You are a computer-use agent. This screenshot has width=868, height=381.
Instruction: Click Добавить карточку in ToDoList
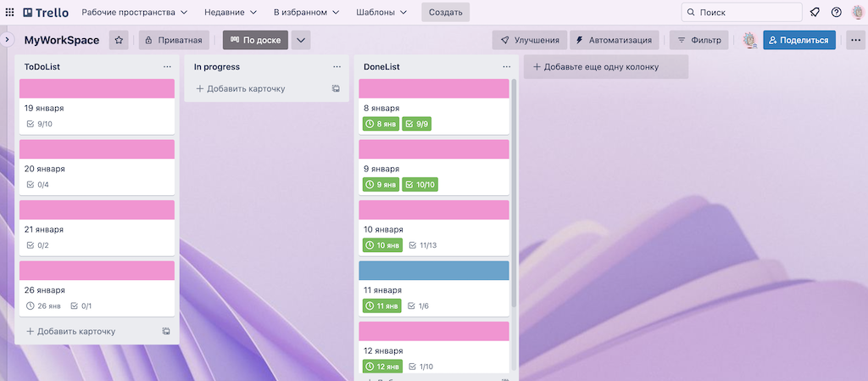pyautogui.click(x=71, y=331)
